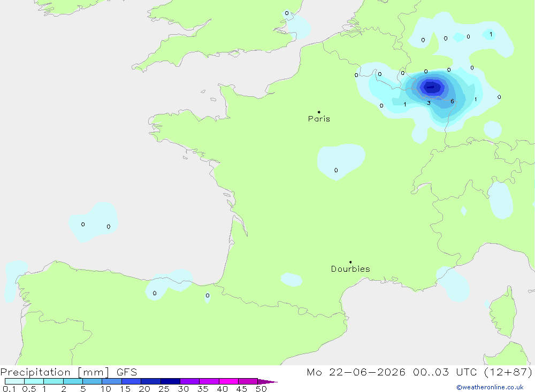Screen dimensions: 535x392
Task: Click the above-50 arrow tip of legend
Action: click(268, 382)
